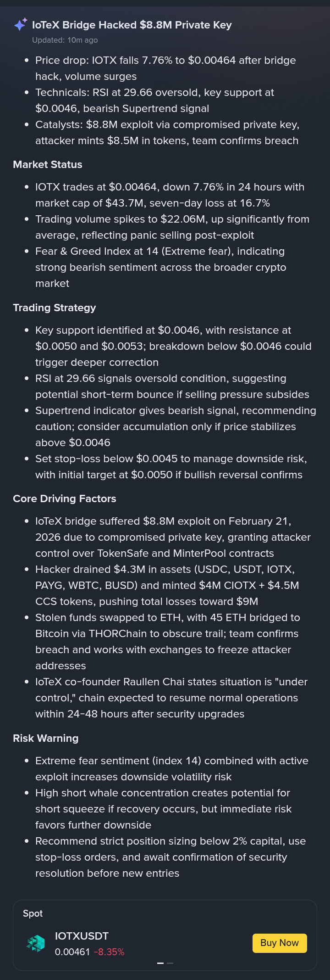Image resolution: width=330 pixels, height=980 pixels.
Task: Click the IoTeX Bridge Hacked headline
Action: [x=132, y=25]
